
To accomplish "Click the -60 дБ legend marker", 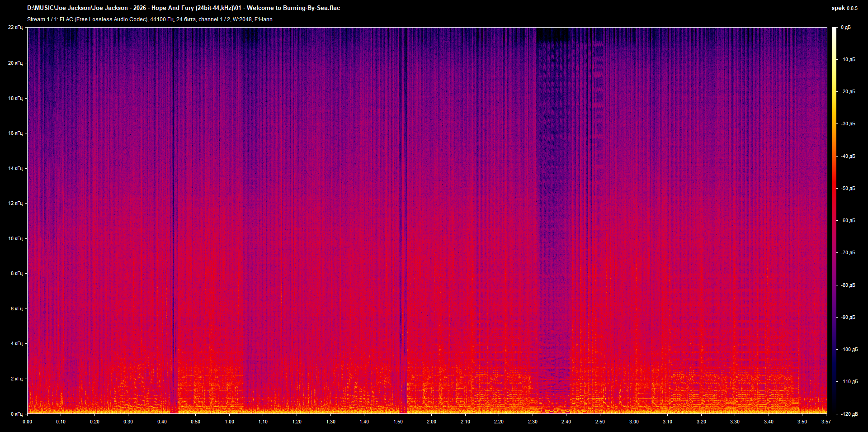I will pyautogui.click(x=848, y=220).
